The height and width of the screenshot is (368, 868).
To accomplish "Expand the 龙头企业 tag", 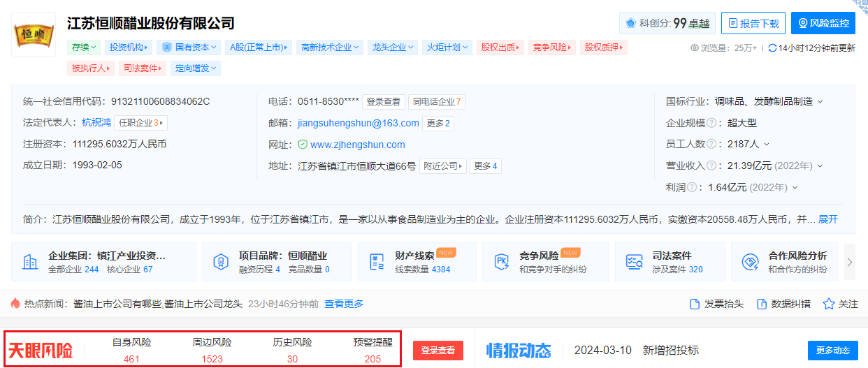I will (x=393, y=47).
